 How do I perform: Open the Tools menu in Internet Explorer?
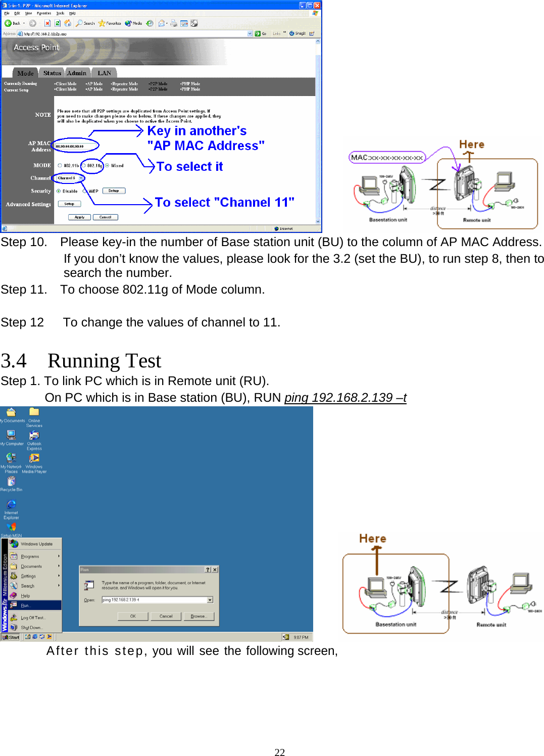61,13
